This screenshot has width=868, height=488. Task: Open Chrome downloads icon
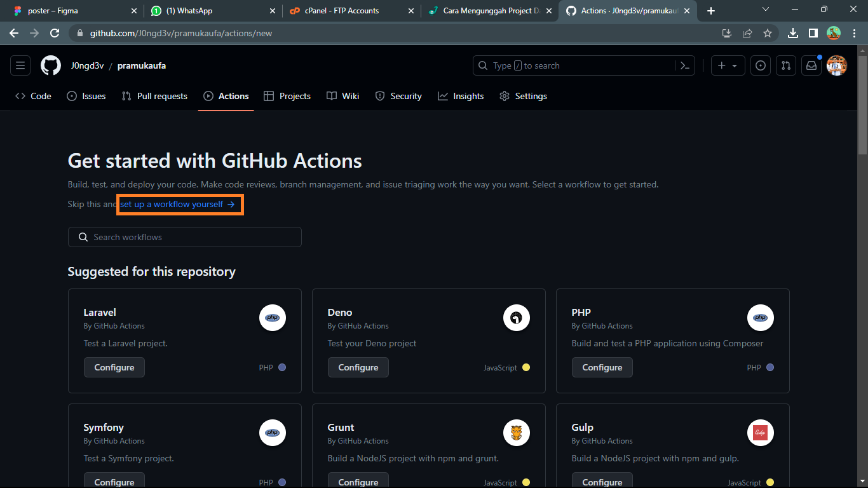(792, 33)
